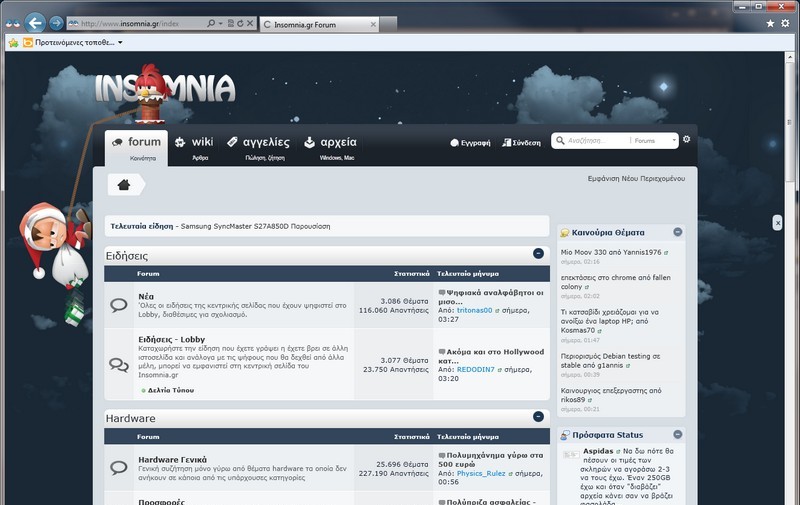Viewport: 800px width, 505px height.
Task: Open last post Ψηφιακά αναλφάβητοι οι μισο...
Action: pyautogui.click(x=491, y=297)
